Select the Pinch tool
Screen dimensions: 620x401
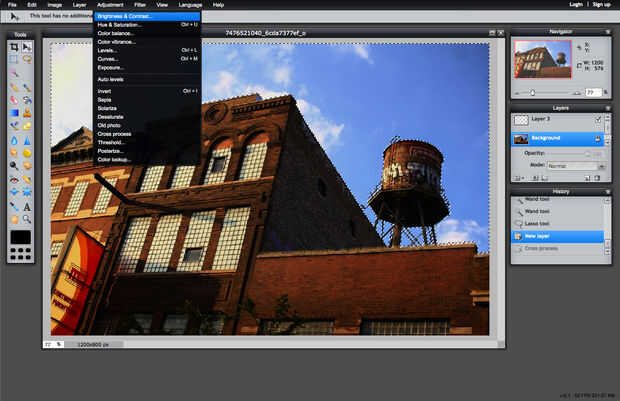click(27, 192)
